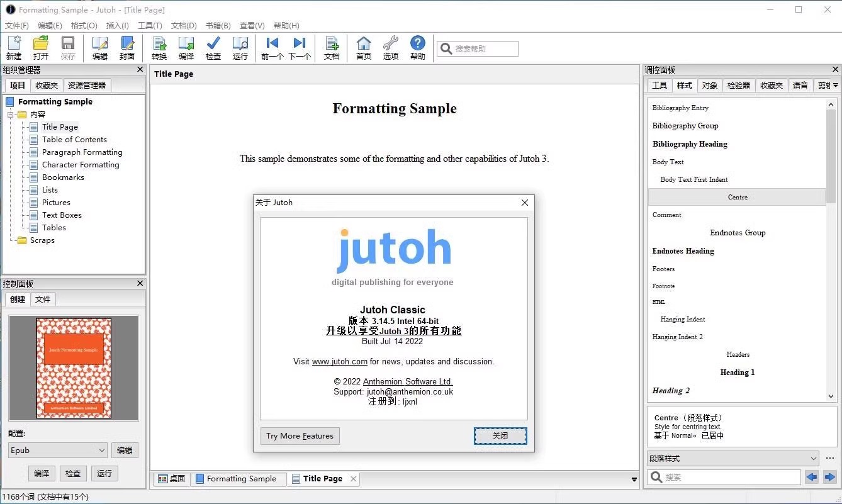Click the 文档 (Document) toolbar icon

click(332, 48)
